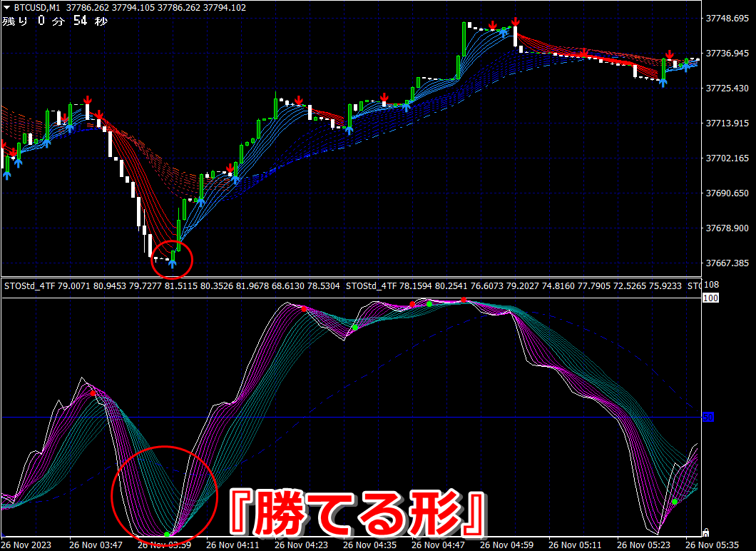Click the 26 Nov 04:35 time label
The width and height of the screenshot is (756, 551).
click(369, 545)
